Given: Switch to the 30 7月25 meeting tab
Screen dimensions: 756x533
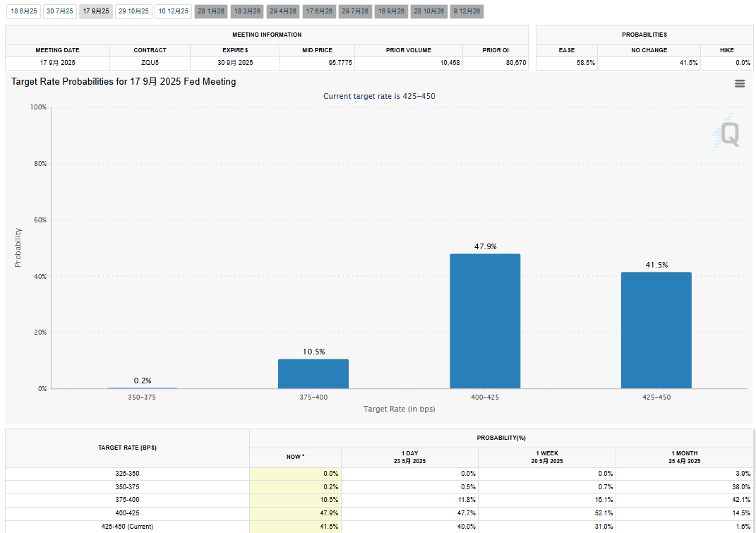Looking at the screenshot, I should 59,11.
